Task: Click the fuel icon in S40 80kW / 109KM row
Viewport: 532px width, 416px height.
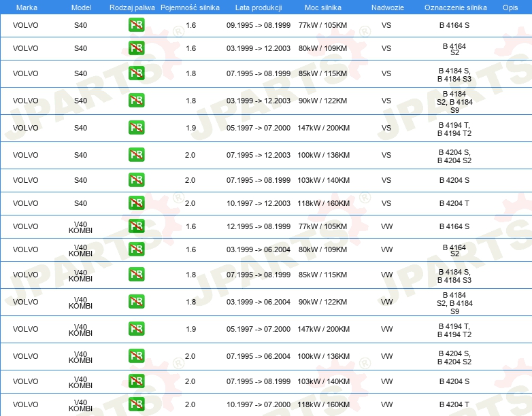Action: [136, 48]
